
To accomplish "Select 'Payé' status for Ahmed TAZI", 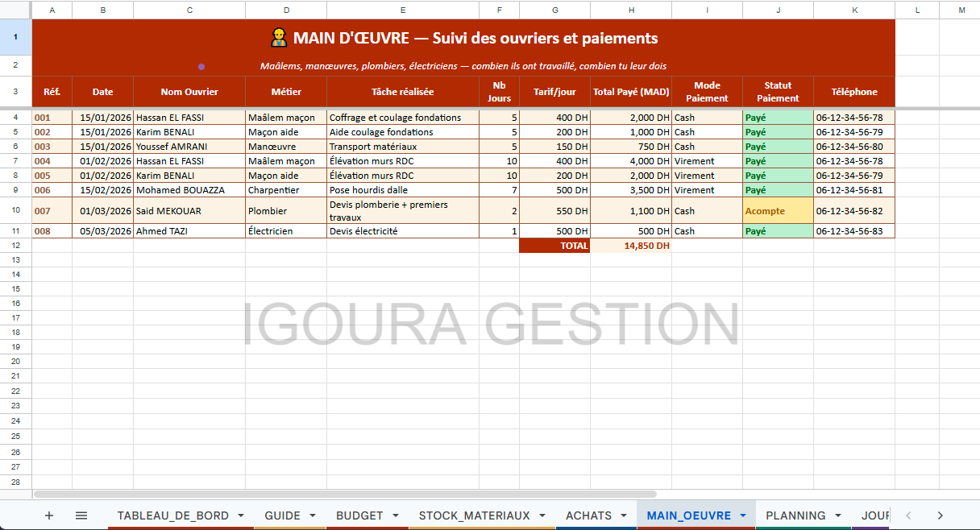I will tap(778, 231).
